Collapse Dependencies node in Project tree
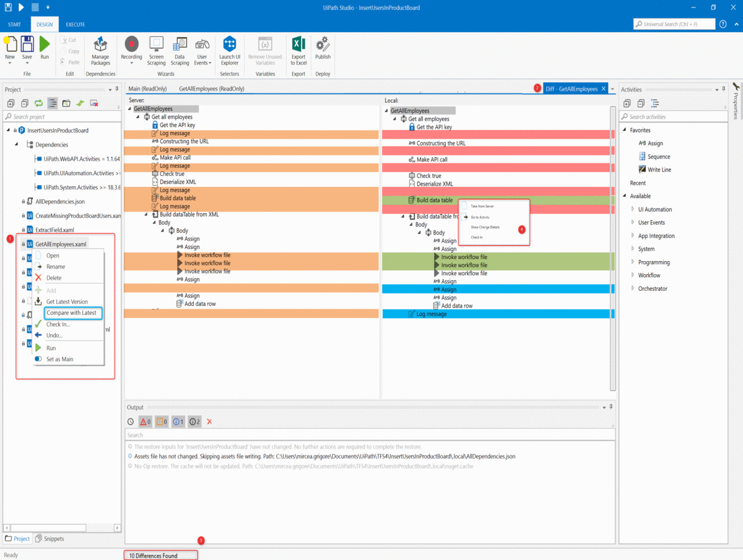 click(17, 144)
